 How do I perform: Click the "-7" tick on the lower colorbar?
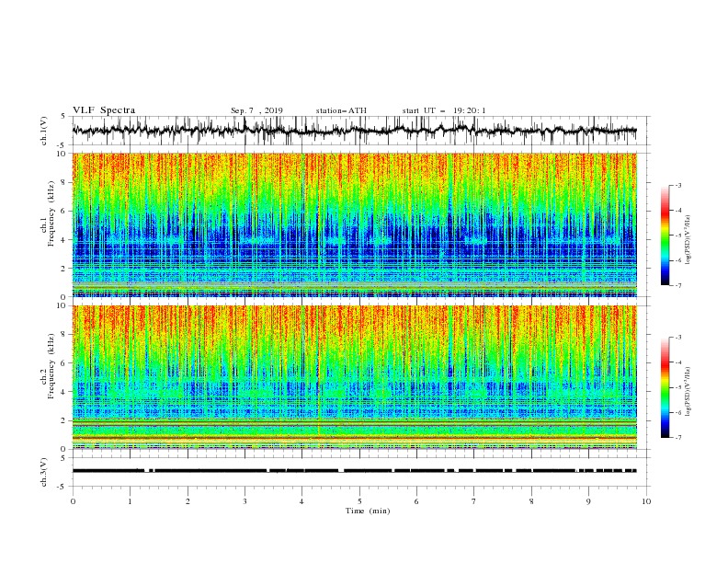pos(678,438)
